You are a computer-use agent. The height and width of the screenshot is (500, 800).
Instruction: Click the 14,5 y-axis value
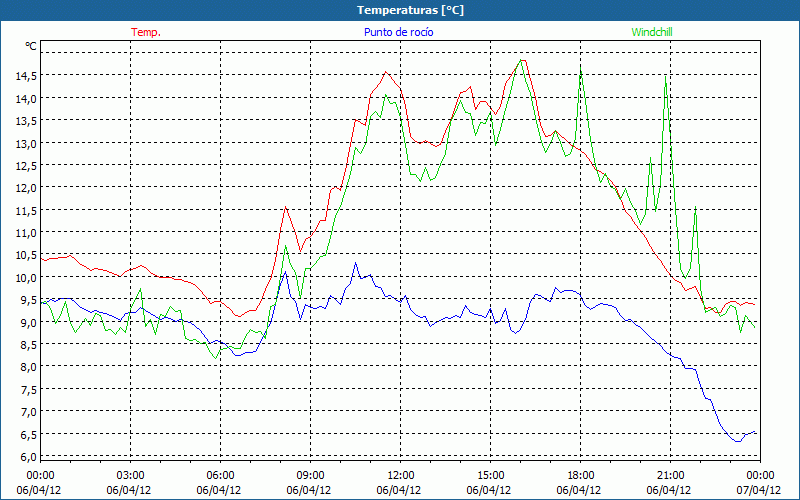click(26, 76)
